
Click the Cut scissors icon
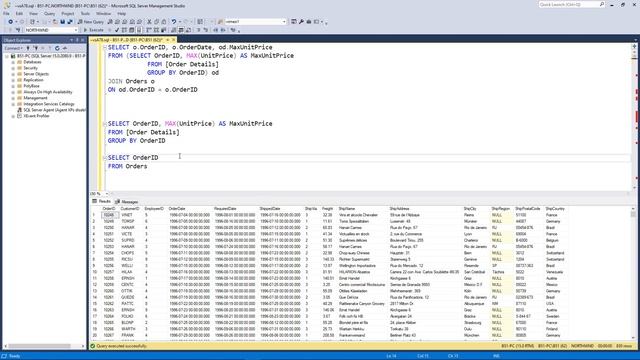[149, 22]
